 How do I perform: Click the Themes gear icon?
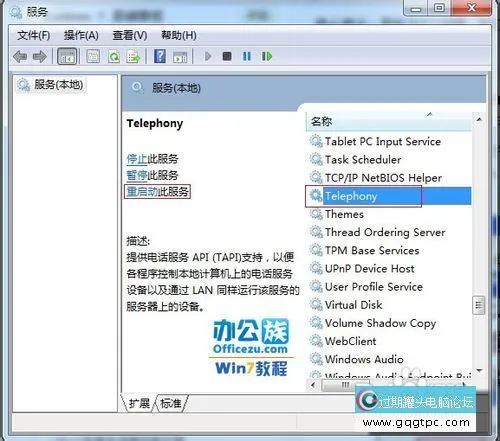(316, 214)
